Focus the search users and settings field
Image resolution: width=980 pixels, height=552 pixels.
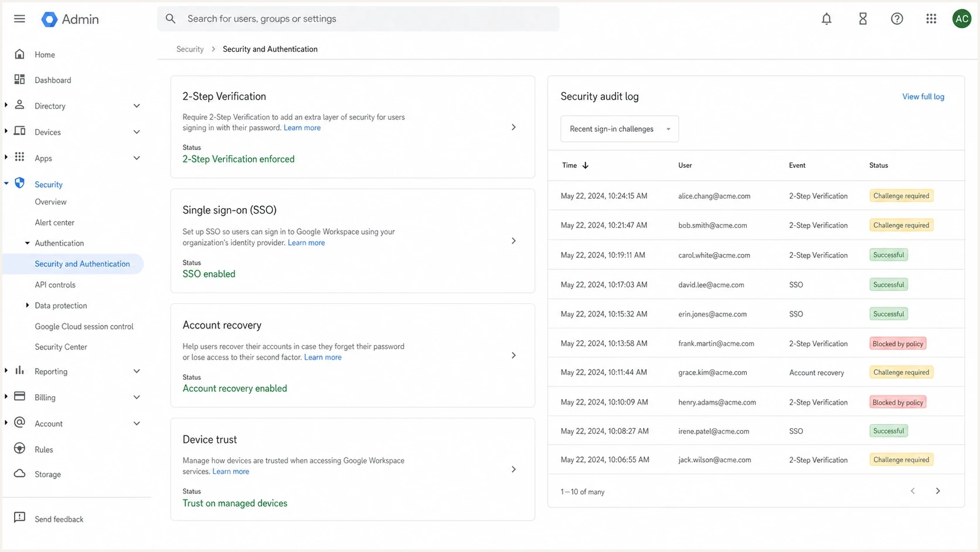(358, 19)
